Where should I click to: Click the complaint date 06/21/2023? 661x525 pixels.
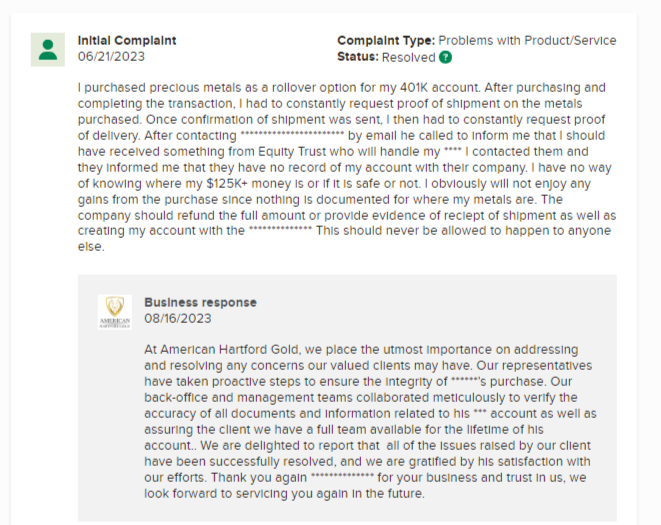point(111,57)
